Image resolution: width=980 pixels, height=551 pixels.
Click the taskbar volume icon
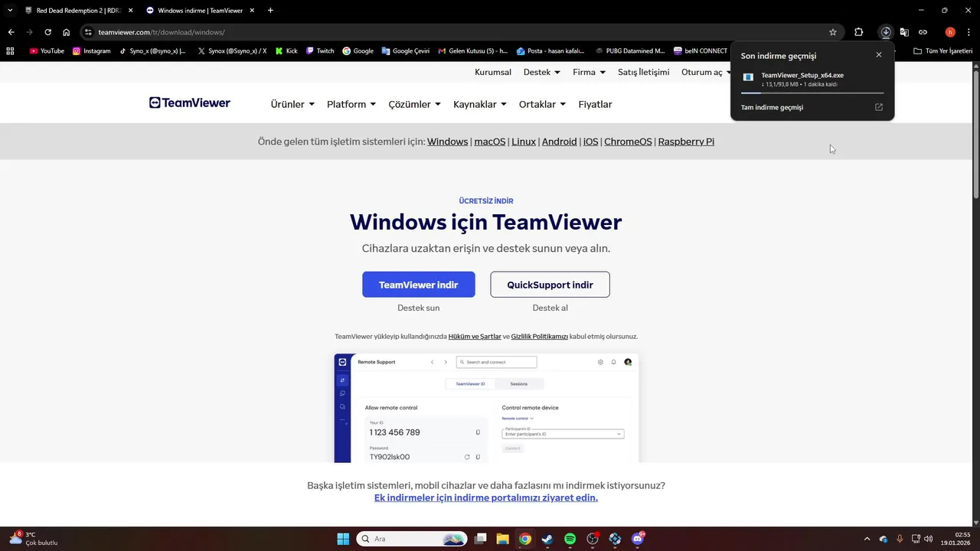[928, 539]
